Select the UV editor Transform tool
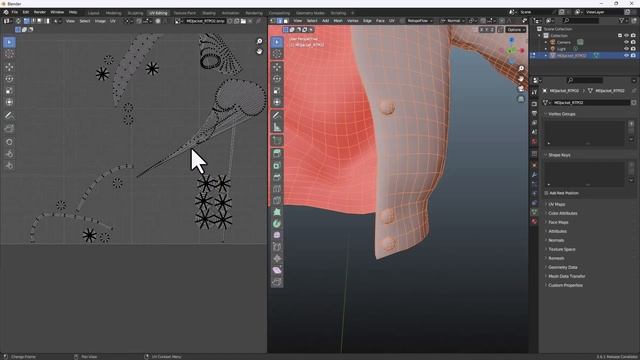This screenshot has width=640, height=360. tap(9, 102)
